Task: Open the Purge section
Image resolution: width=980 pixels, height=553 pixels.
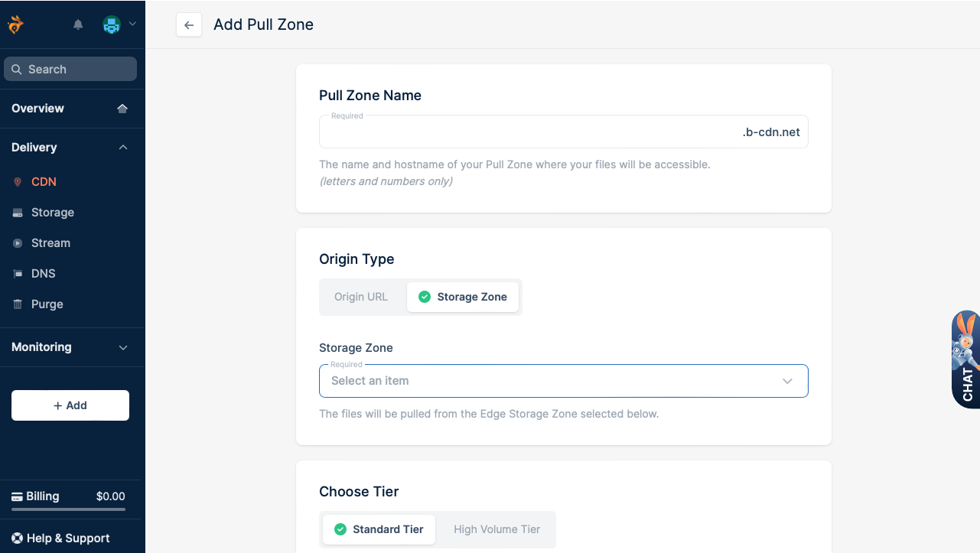Action: pyautogui.click(x=47, y=304)
